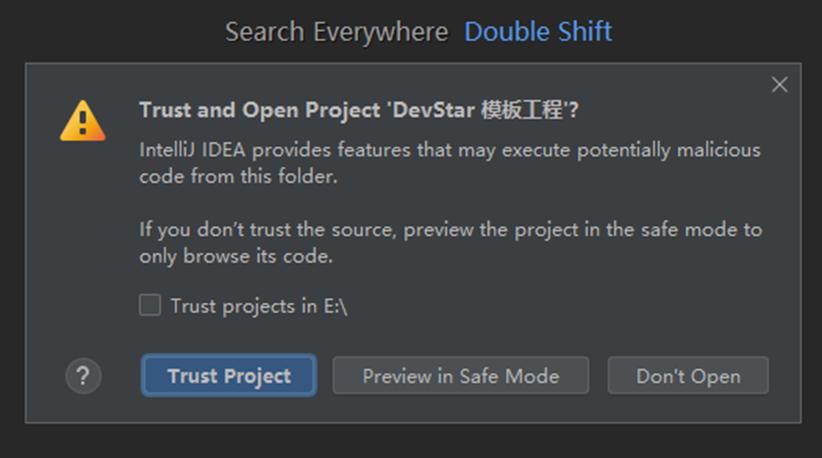Image resolution: width=822 pixels, height=458 pixels.
Task: Click the "code from this folder." text line
Action: [x=239, y=176]
